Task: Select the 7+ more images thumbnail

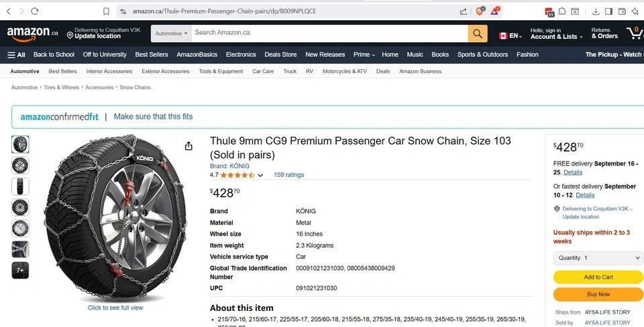Action: pos(20,271)
